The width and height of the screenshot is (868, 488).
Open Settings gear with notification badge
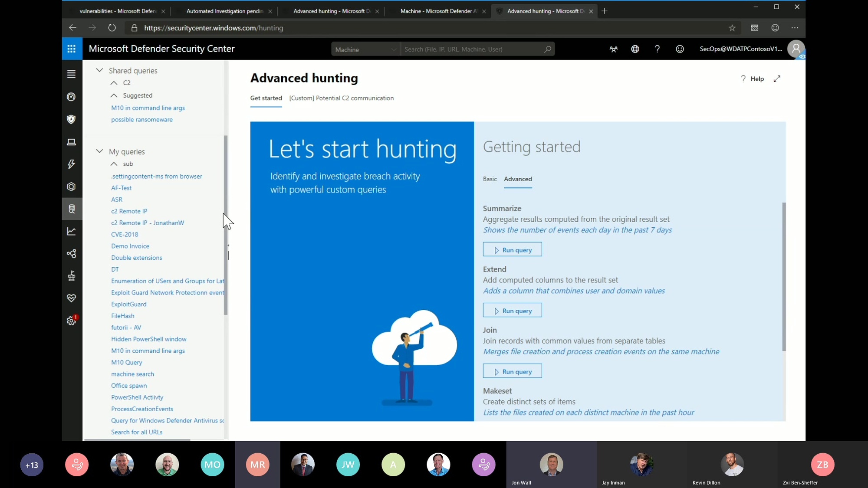pos(72,321)
